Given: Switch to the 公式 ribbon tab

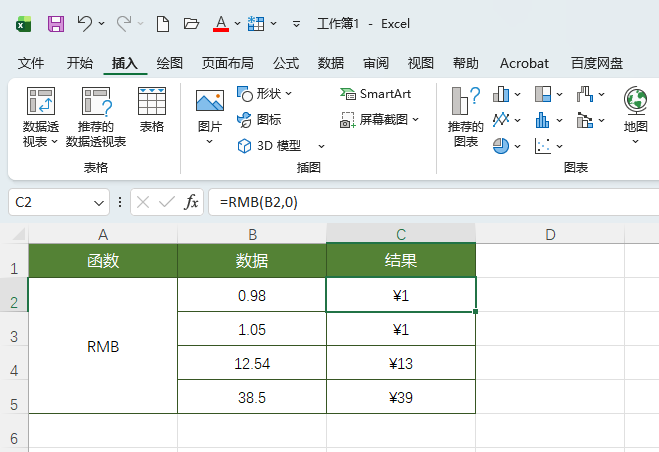Looking at the screenshot, I should (286, 63).
